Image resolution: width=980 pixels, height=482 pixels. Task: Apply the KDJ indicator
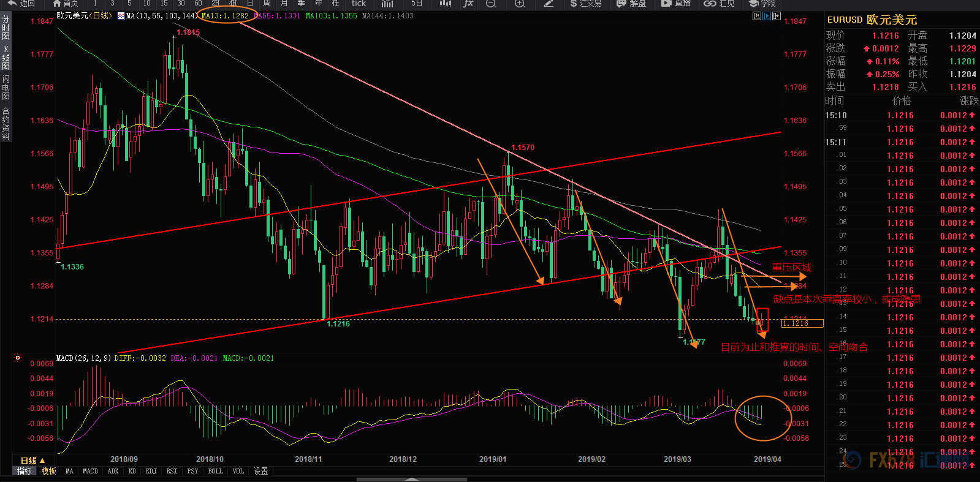pyautogui.click(x=151, y=471)
